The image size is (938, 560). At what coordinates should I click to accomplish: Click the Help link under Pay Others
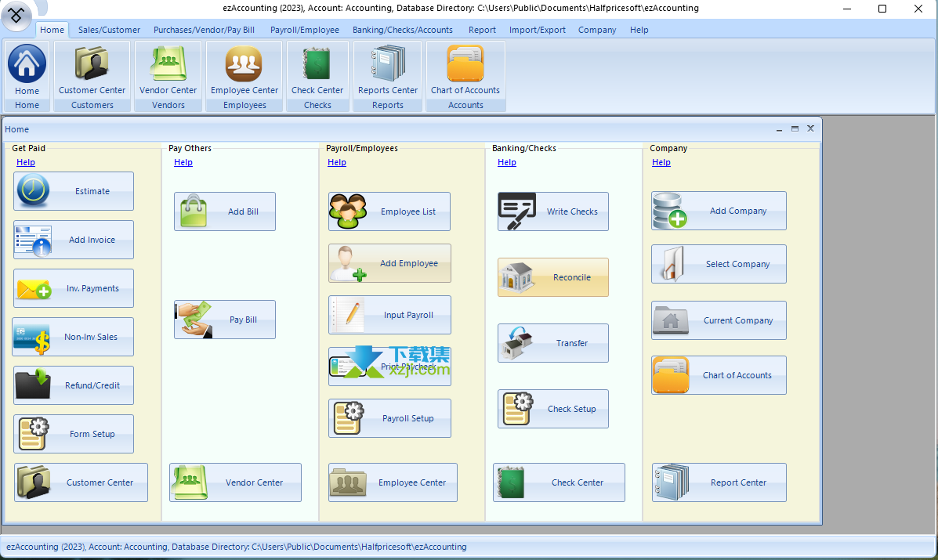tap(183, 163)
